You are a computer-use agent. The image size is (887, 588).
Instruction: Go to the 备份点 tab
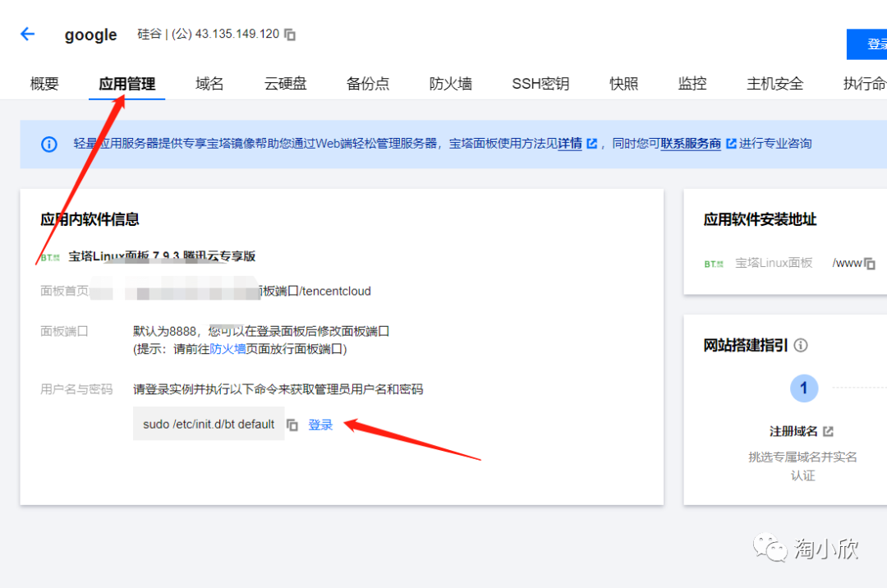point(368,84)
